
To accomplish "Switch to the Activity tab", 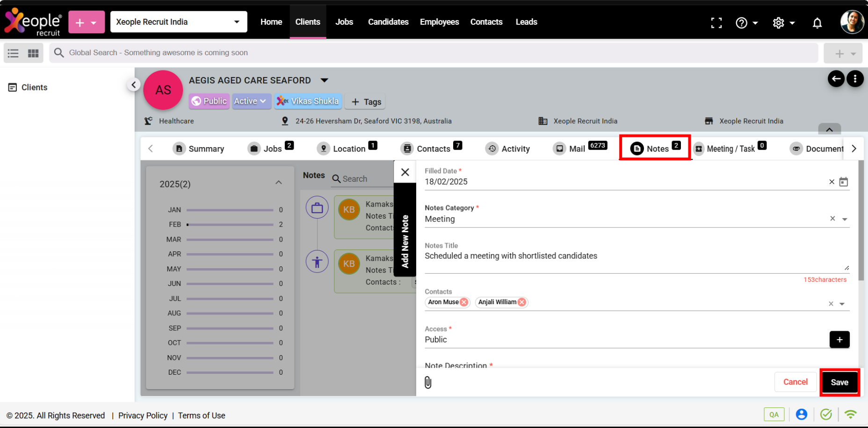I will (508, 149).
